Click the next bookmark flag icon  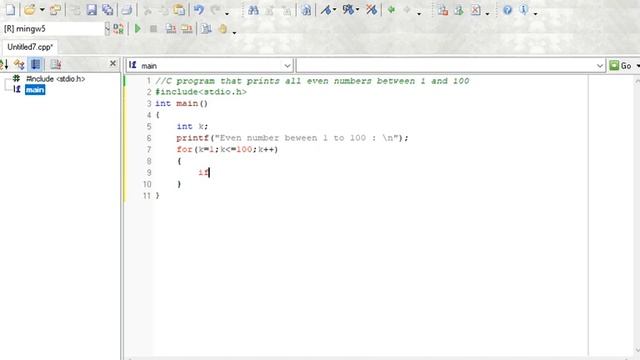[348, 10]
